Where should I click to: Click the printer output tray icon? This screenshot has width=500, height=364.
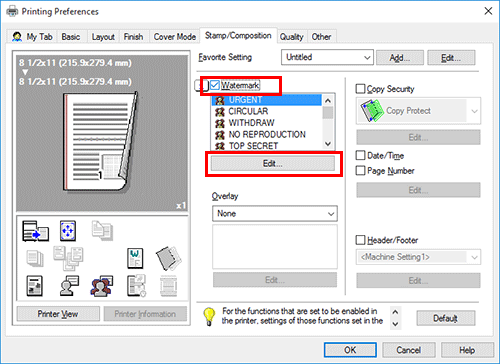point(35,231)
